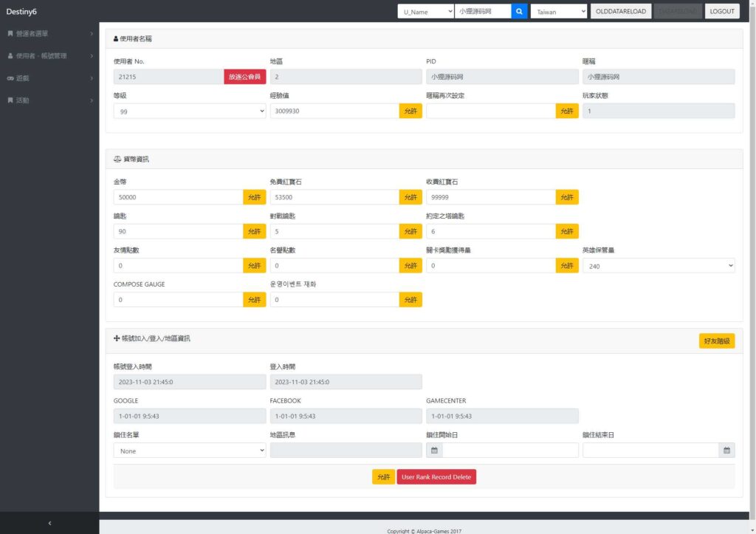Open the 鎖住名單 dropdown set to None
Image resolution: width=756 pixels, height=534 pixels.
point(189,451)
